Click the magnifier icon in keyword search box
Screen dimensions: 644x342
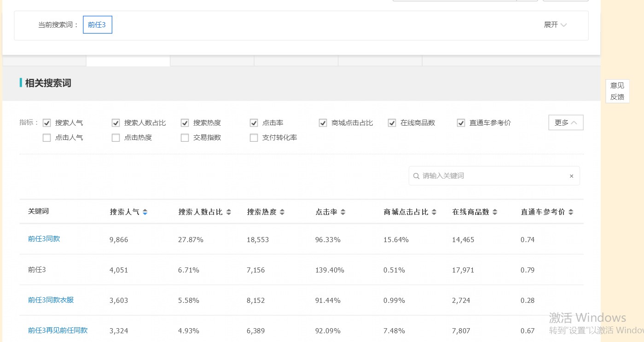pos(417,175)
